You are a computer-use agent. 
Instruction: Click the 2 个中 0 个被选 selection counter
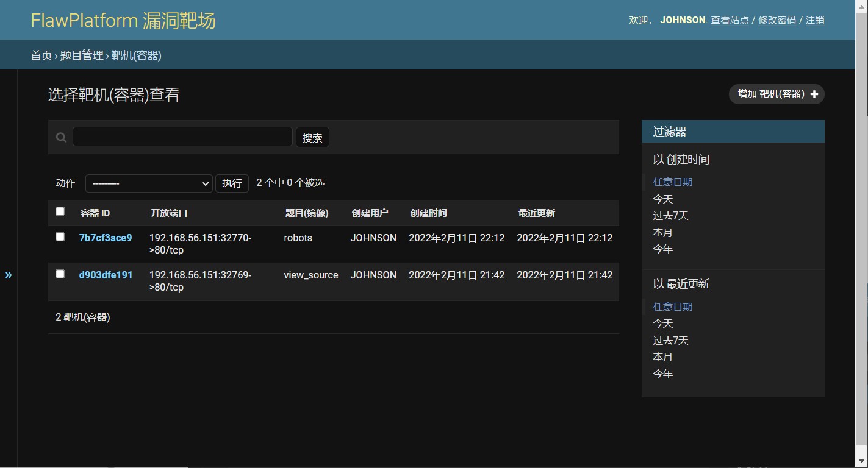pyautogui.click(x=290, y=182)
